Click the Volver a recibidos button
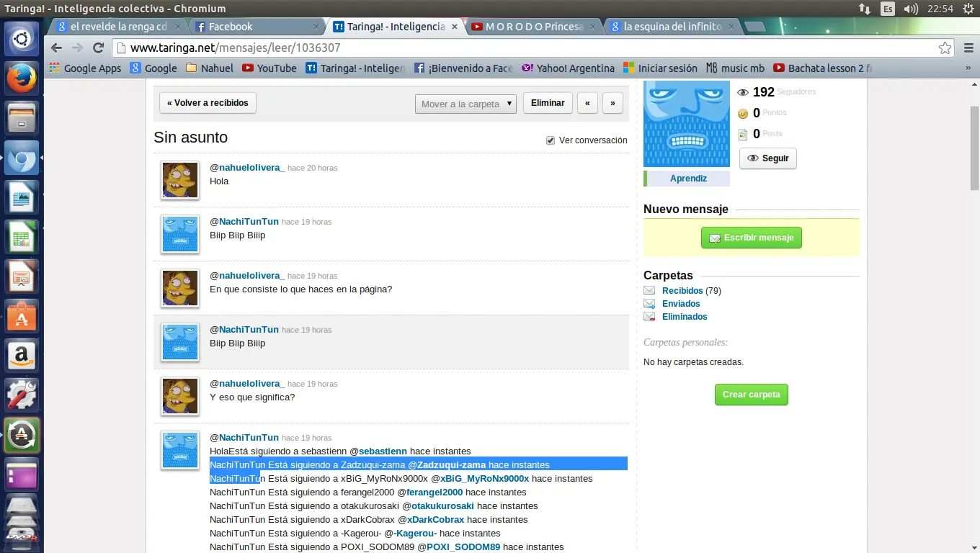 (208, 103)
